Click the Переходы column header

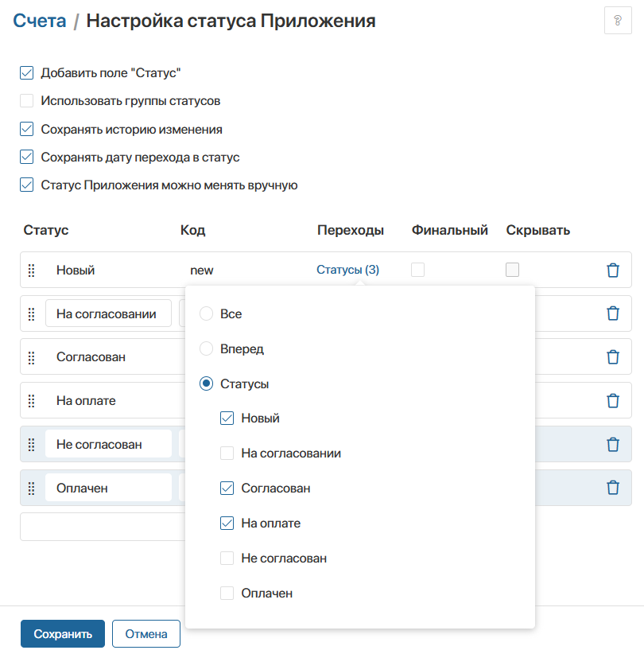click(x=351, y=230)
